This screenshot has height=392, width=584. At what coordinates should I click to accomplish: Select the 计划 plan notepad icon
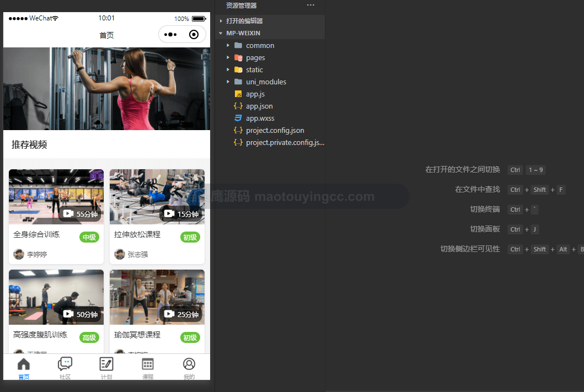(x=106, y=364)
